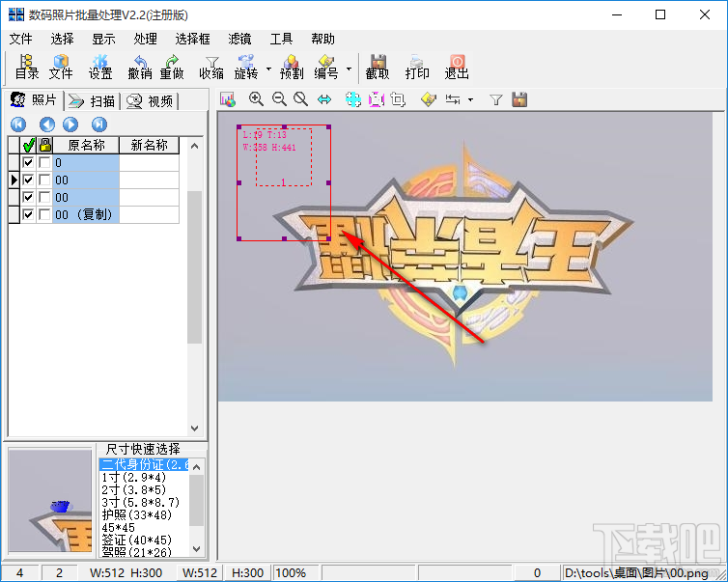
Task: Click the swap arrows icon in preview toolbar
Action: coord(453,99)
